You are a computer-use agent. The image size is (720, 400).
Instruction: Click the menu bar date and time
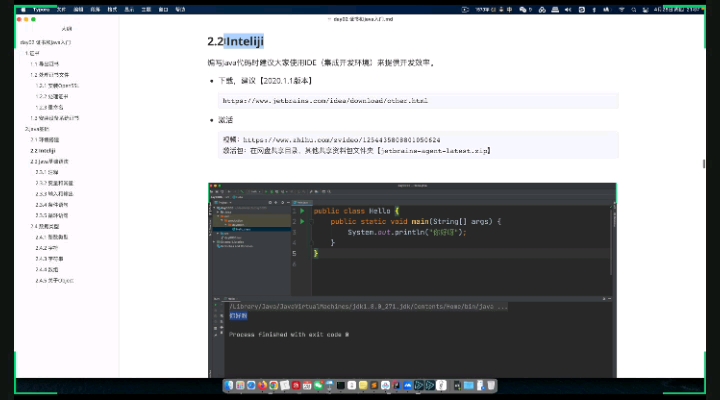(677, 10)
